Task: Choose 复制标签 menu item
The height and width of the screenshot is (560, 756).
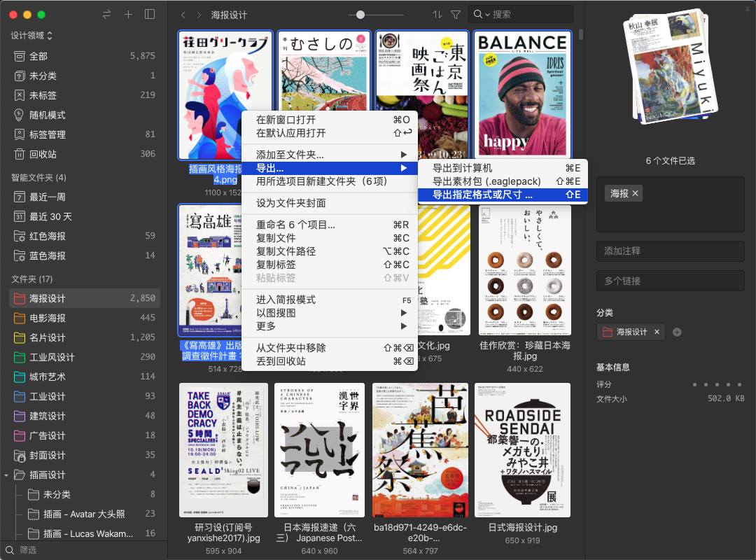Action: pos(329,265)
